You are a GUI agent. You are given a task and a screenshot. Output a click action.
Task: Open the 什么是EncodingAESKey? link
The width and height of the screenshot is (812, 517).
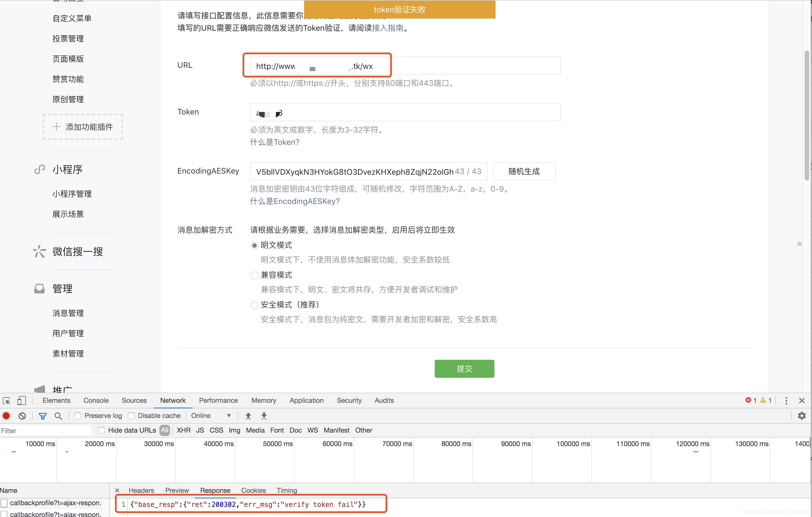click(295, 201)
